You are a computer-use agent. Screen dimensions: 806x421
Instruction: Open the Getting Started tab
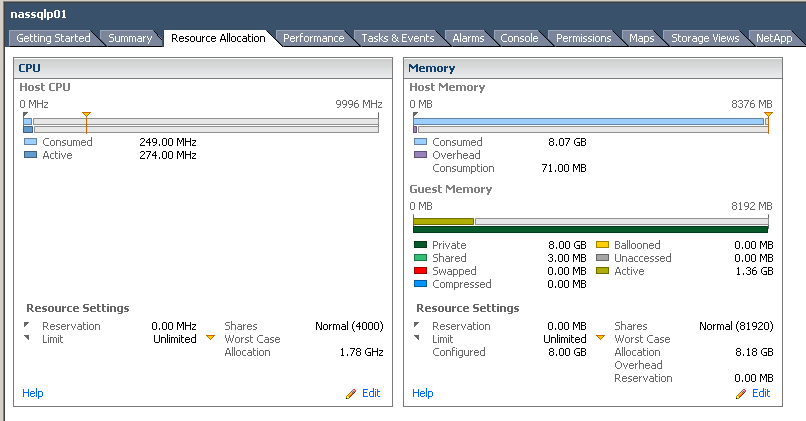(x=53, y=38)
